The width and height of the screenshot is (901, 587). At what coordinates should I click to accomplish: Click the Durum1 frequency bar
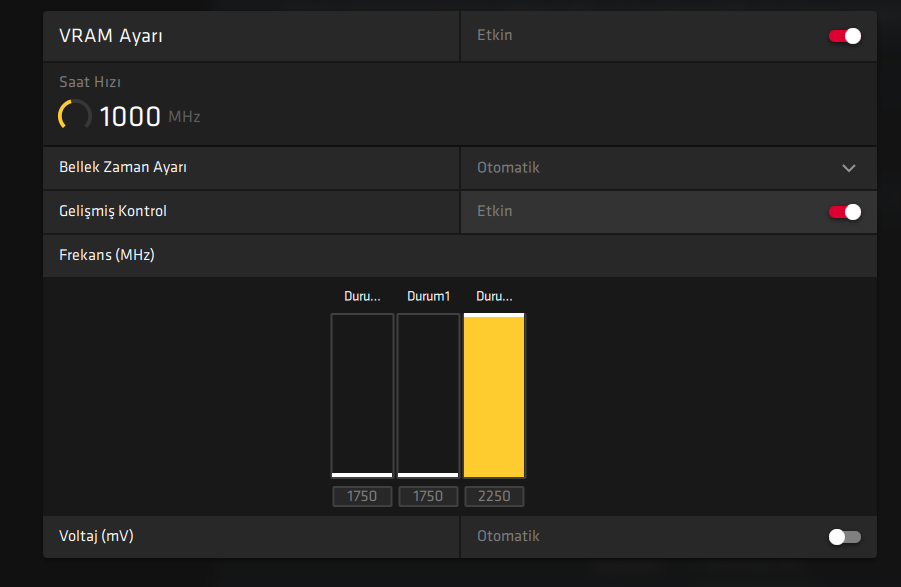(x=428, y=396)
